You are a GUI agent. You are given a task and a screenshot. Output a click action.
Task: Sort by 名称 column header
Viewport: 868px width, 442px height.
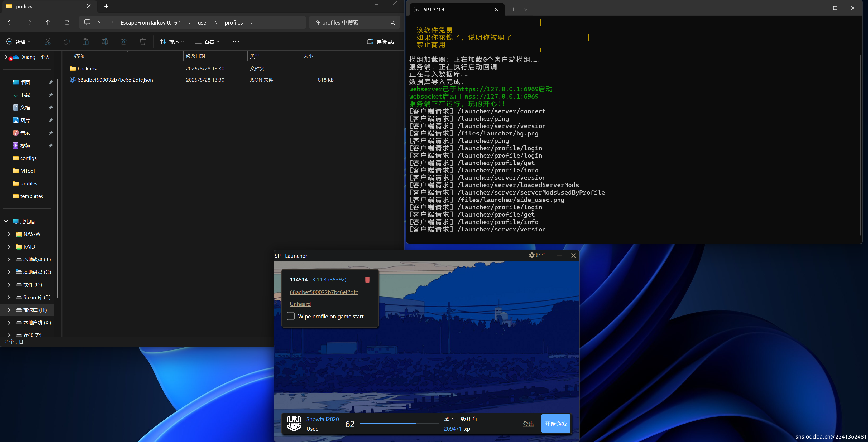click(123, 56)
